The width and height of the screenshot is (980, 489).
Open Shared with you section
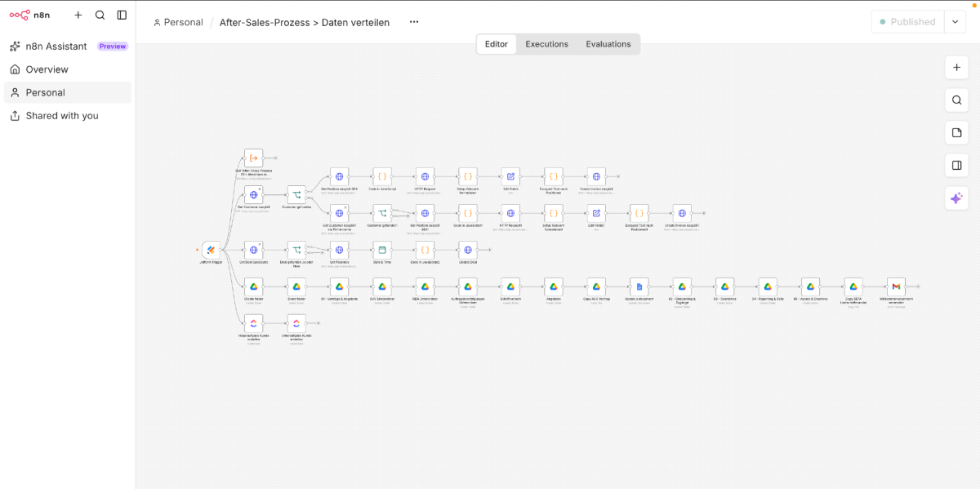(x=68, y=116)
